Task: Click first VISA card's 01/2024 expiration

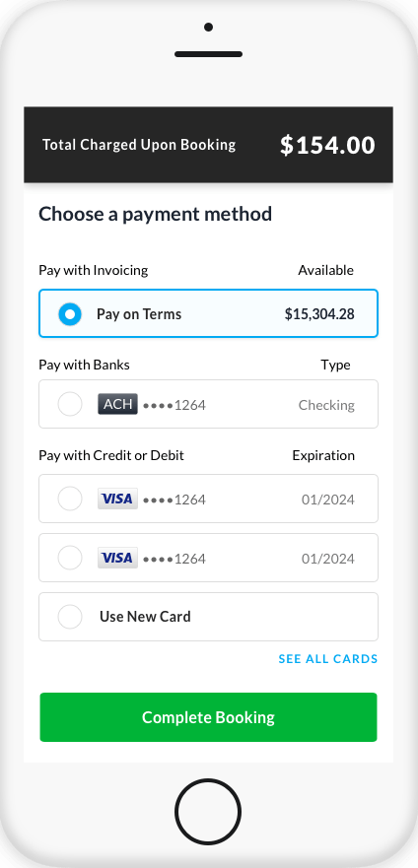Action: click(x=327, y=500)
